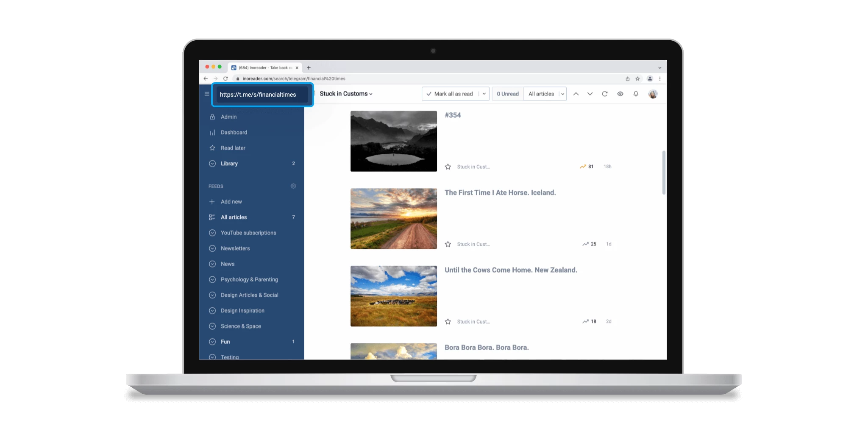The width and height of the screenshot is (868, 434).
Task: Open the Feeds settings gear icon
Action: pyautogui.click(x=293, y=186)
